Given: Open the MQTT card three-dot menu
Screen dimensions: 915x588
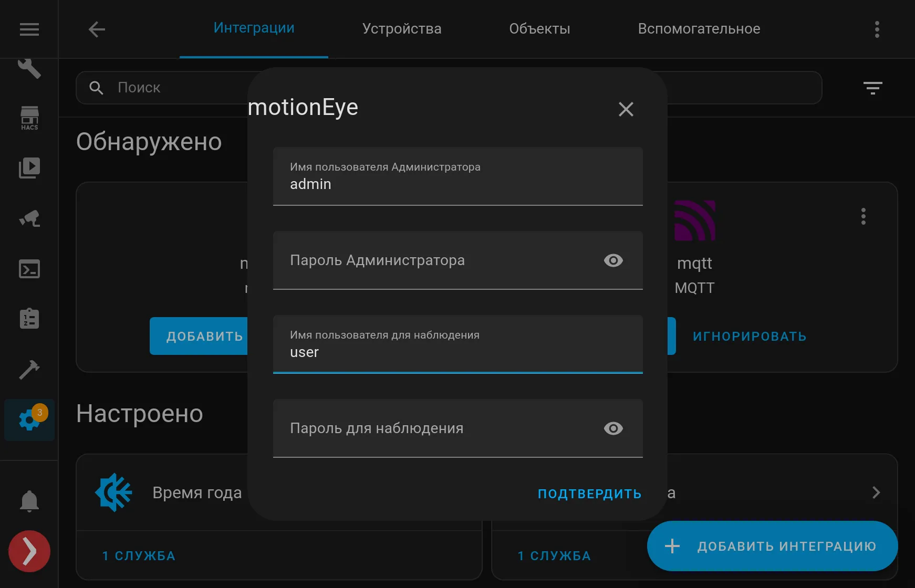Looking at the screenshot, I should coord(864,216).
